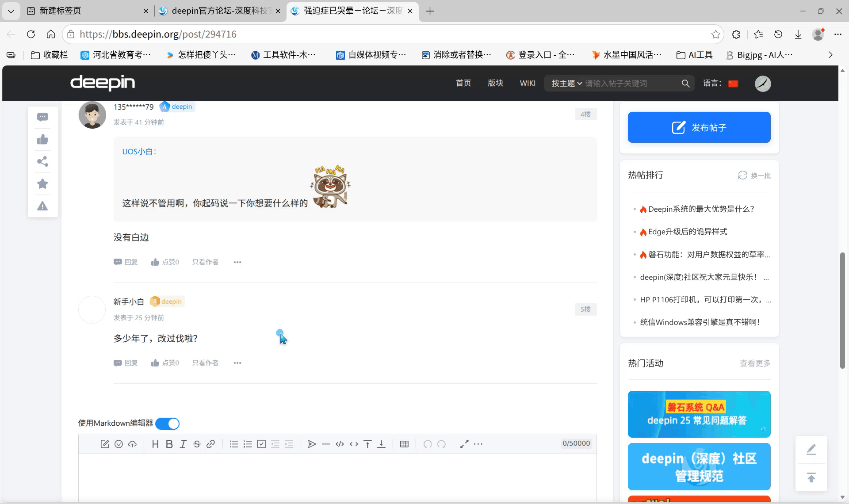Go to 首页 in forum navigation
This screenshot has width=849, height=504.
[463, 83]
